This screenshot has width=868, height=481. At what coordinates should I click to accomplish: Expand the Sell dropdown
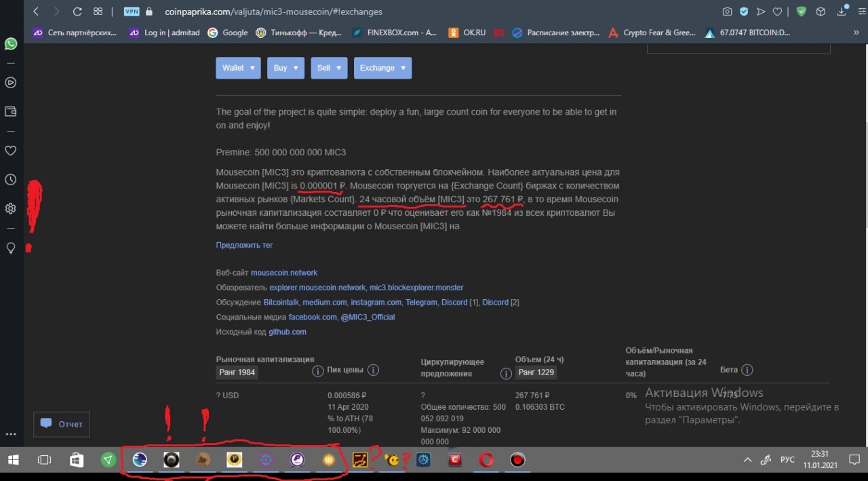tap(329, 68)
